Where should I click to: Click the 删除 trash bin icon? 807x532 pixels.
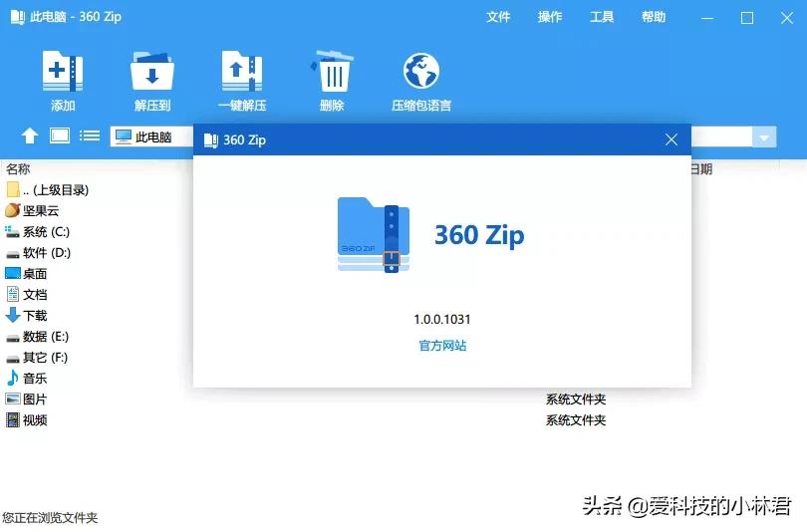point(332,71)
